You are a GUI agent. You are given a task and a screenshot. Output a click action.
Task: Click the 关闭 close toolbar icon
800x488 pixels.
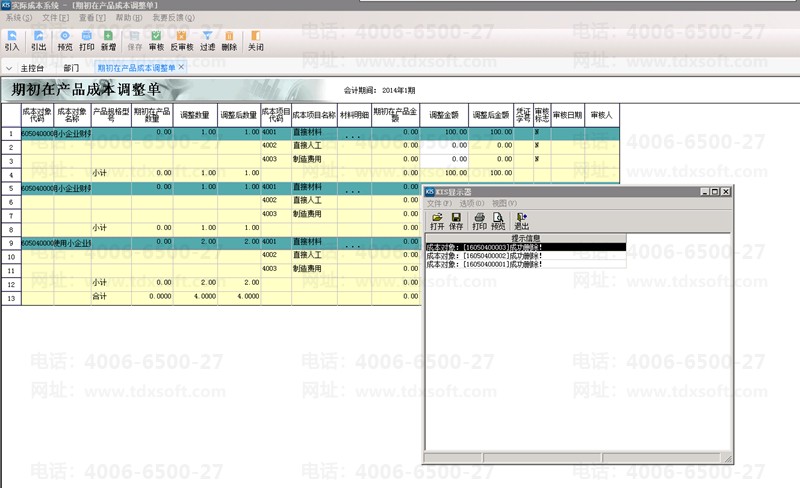click(x=256, y=40)
